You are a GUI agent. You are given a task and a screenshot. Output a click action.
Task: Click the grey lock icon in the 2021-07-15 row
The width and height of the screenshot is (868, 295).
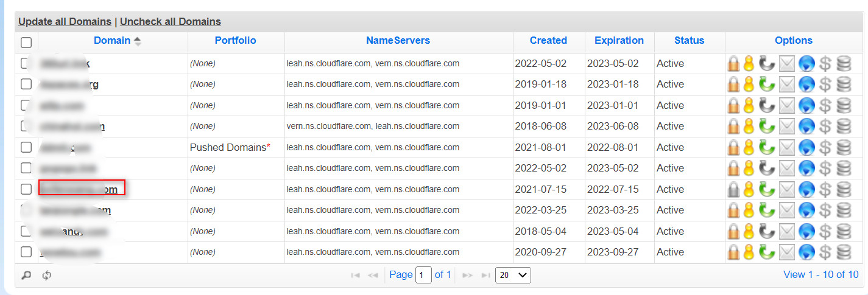coord(734,190)
